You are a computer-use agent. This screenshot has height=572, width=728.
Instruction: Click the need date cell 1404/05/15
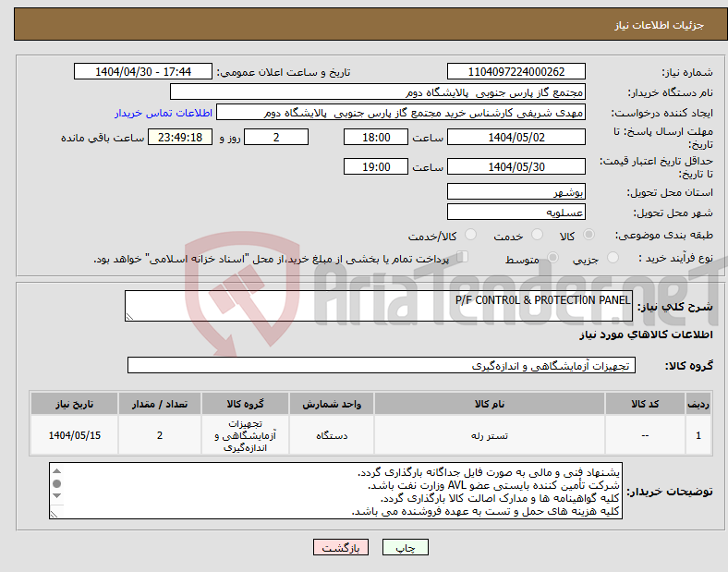pyautogui.click(x=74, y=435)
